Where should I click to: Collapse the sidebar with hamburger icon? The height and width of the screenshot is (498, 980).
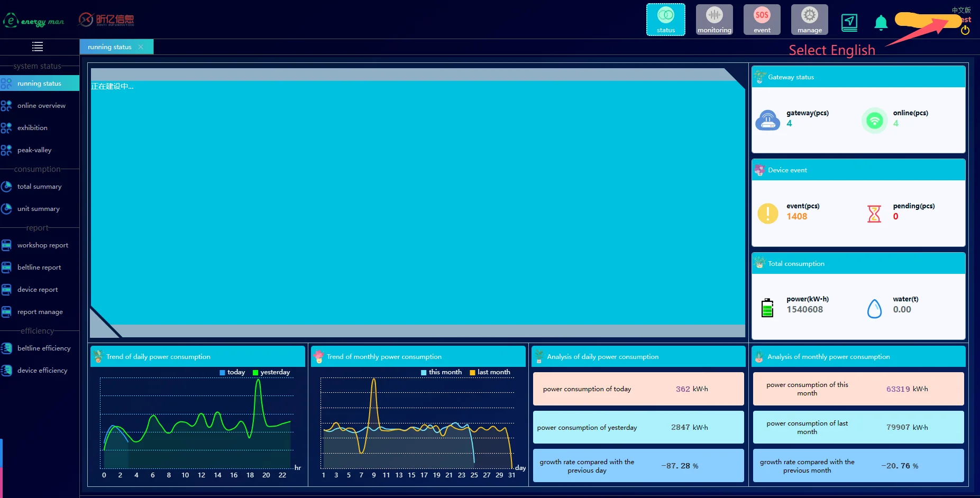[38, 47]
